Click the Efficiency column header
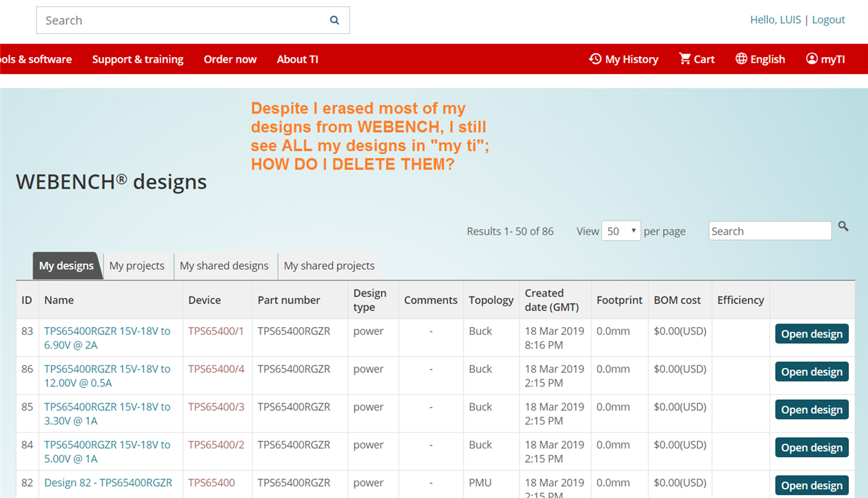This screenshot has width=868, height=498. 740,300
